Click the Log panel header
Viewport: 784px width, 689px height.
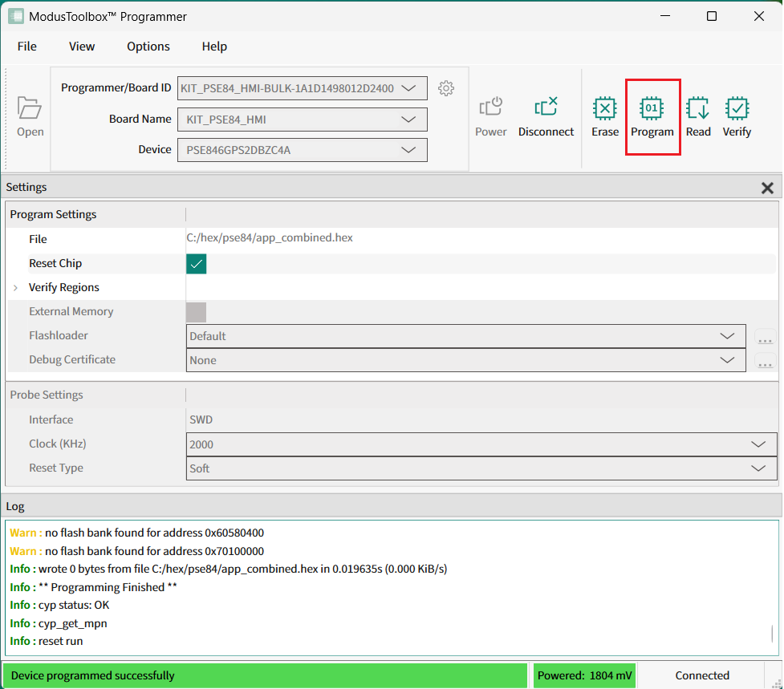[392, 507]
